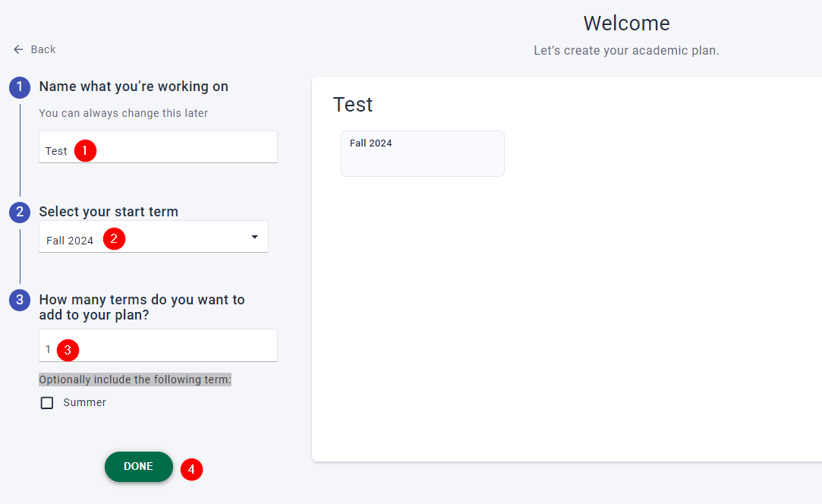This screenshot has width=822, height=504.
Task: Select the Fall 2024 term card in preview
Action: (x=422, y=154)
